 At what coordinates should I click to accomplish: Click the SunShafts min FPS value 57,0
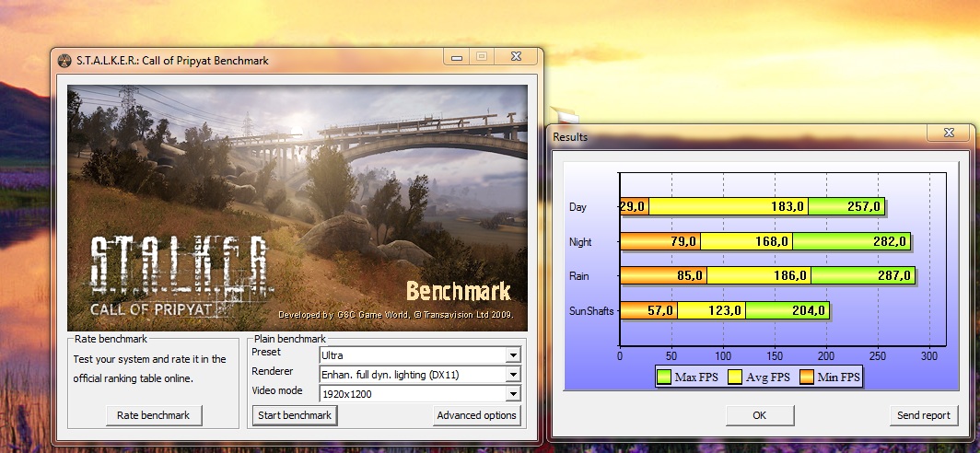[660, 310]
